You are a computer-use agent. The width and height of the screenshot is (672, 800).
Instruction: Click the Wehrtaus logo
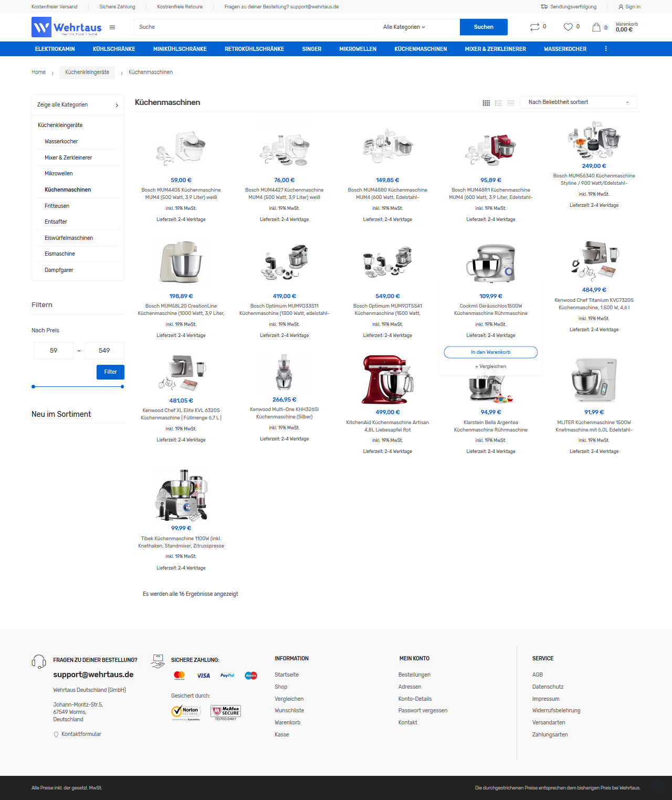[x=67, y=27]
